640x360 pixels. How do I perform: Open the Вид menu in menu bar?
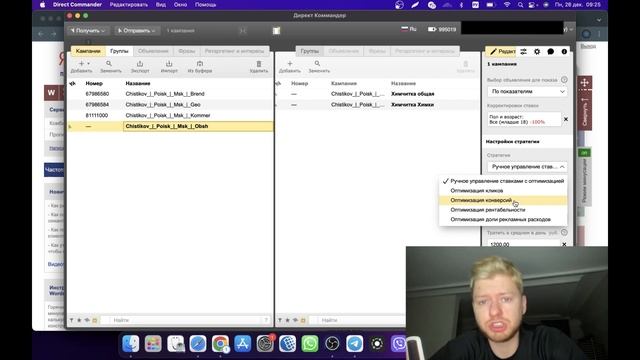pos(161,5)
